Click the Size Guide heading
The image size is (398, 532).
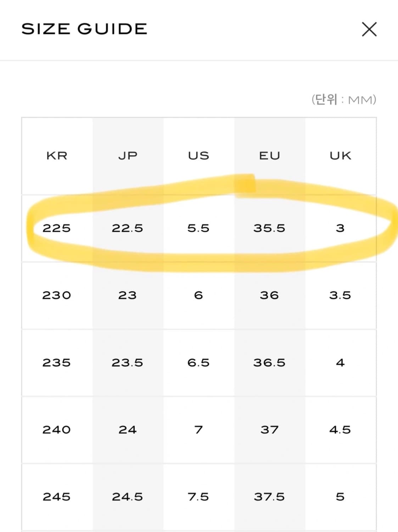coord(84,29)
